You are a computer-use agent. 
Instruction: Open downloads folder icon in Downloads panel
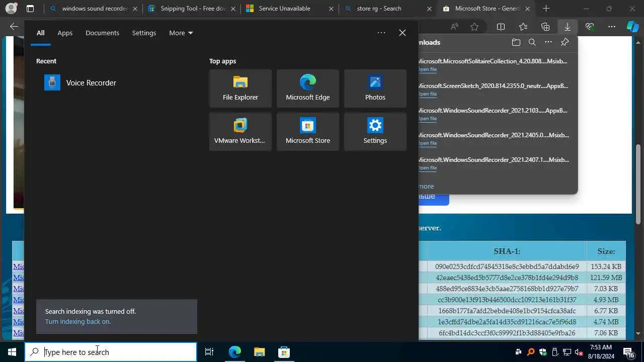tap(516, 42)
